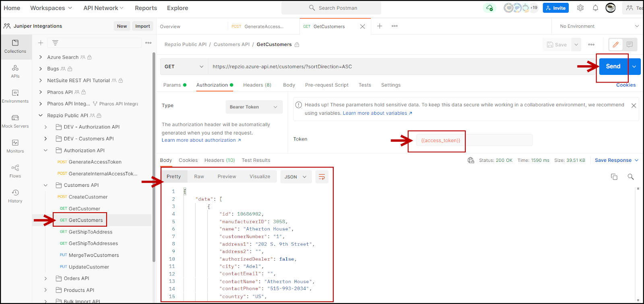Open the JSON format dropdown
This screenshot has width=644, height=304.
[296, 177]
